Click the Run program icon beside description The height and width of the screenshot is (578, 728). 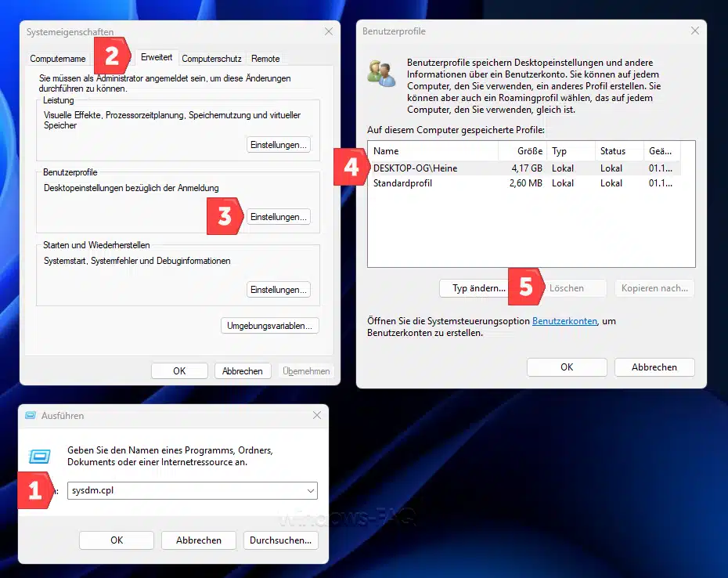click(x=39, y=456)
